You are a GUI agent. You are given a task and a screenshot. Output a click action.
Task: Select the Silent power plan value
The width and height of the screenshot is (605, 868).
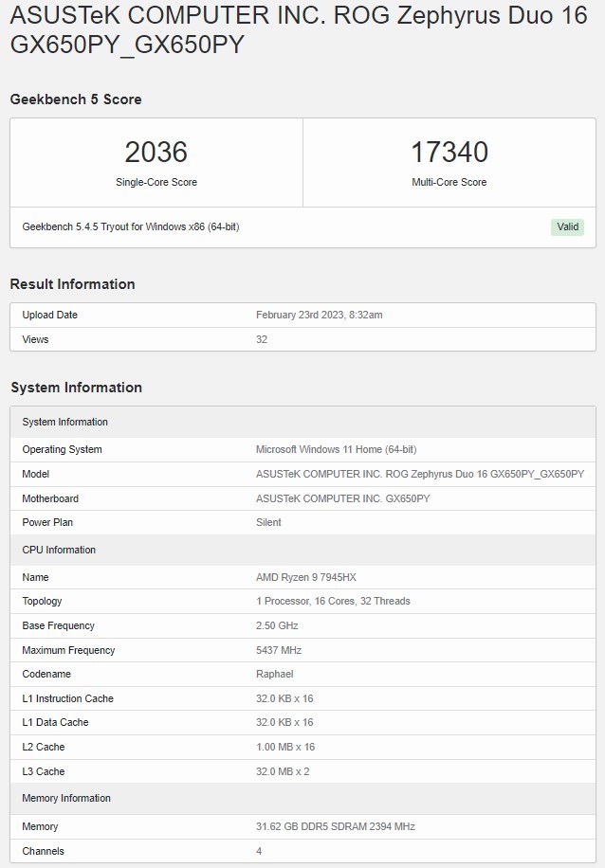(x=268, y=522)
